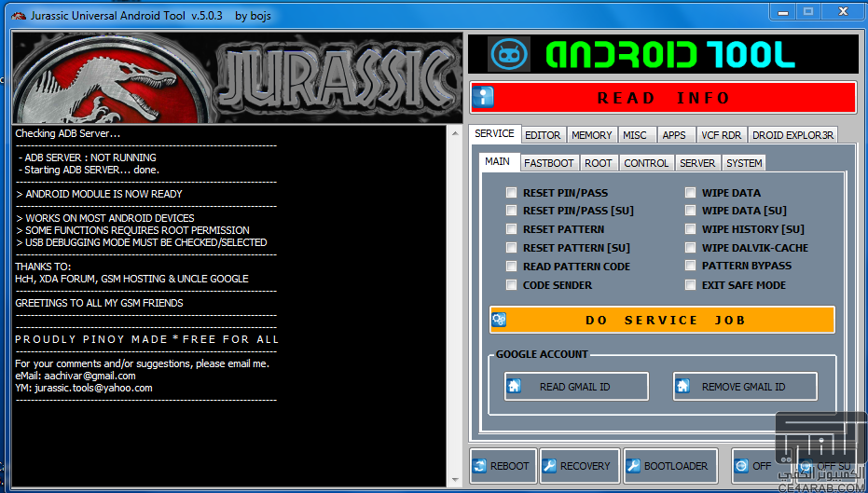
Task: Click the Jurassic app icon in title bar
Action: click(19, 16)
